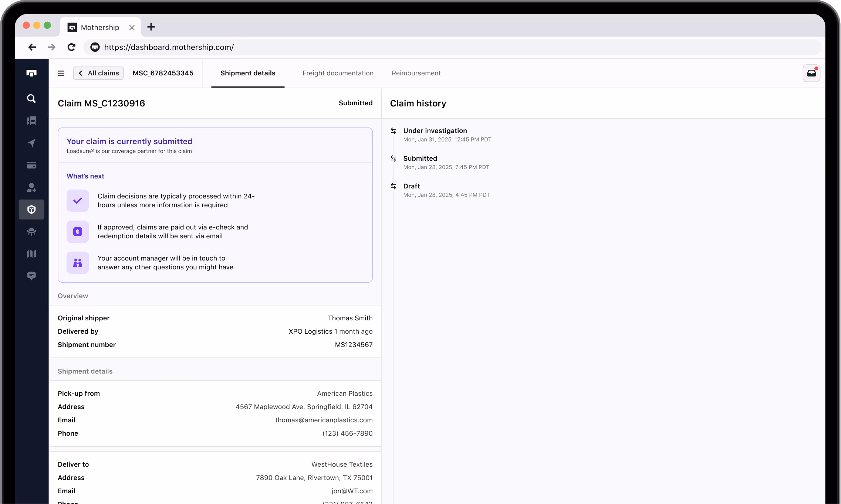Switch to the Freight documentation tab
This screenshot has height=504, width=841.
(338, 73)
